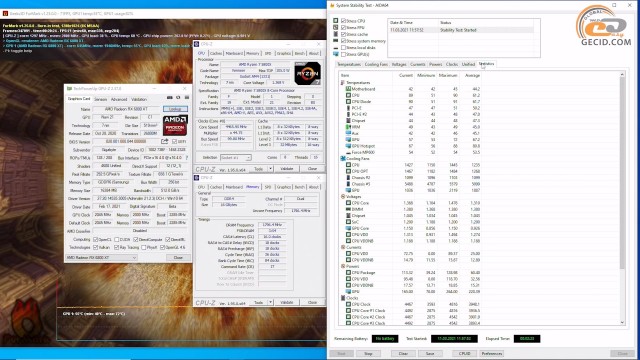The width and height of the screenshot is (640, 360).
Task: Click the GPU-Z title bar icon
Action: click(69, 89)
